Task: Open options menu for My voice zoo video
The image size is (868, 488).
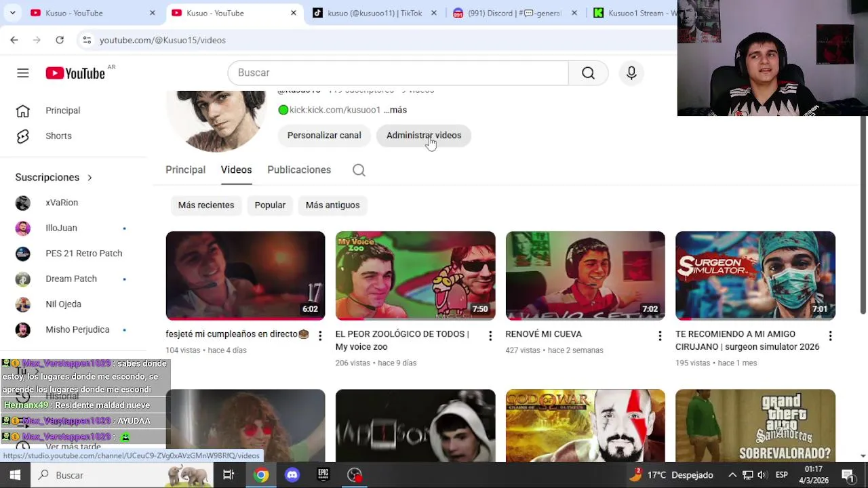Action: tap(490, 336)
